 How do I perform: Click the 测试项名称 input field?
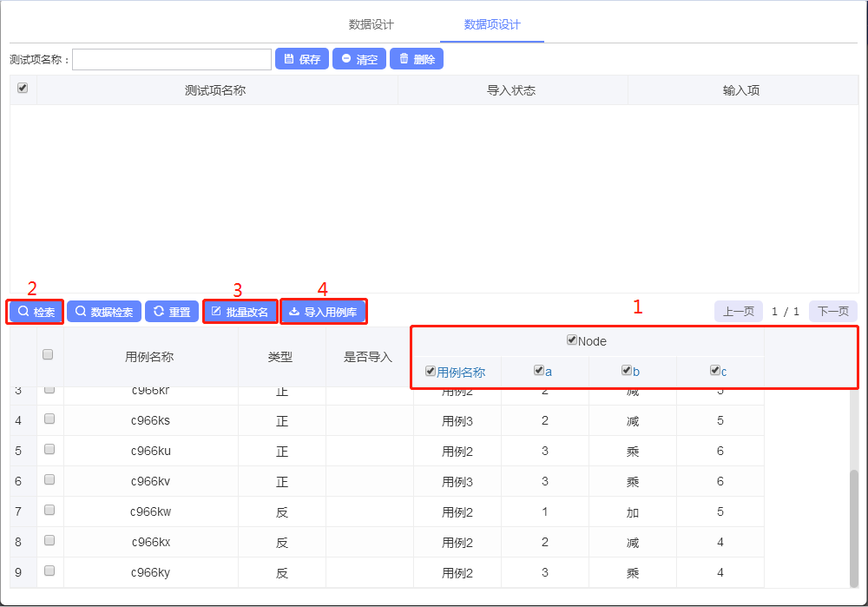point(172,59)
